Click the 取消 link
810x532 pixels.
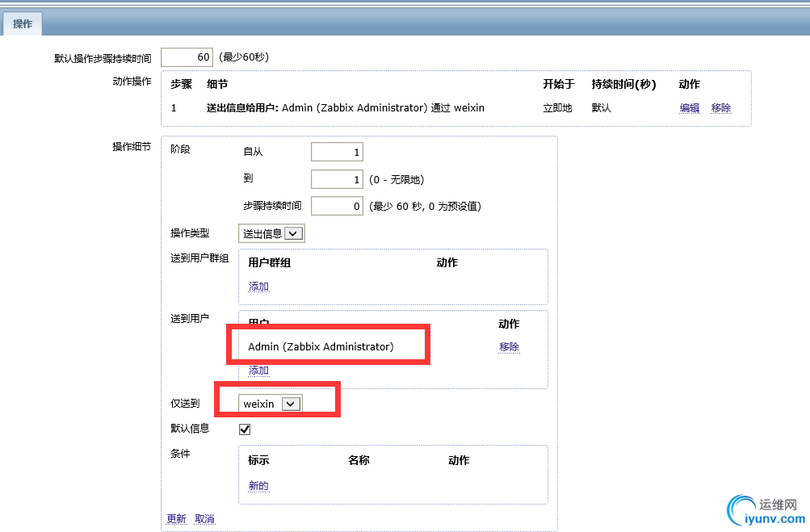click(205, 518)
